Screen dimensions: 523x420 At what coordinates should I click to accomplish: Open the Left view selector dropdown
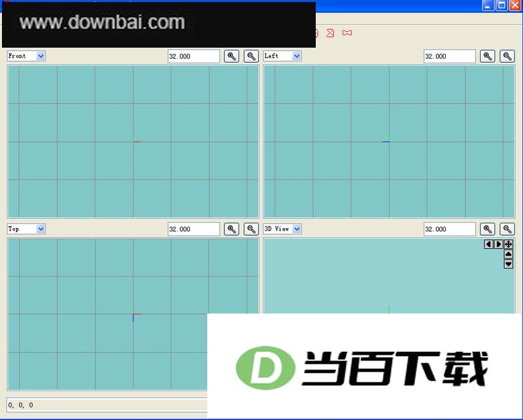(282, 56)
